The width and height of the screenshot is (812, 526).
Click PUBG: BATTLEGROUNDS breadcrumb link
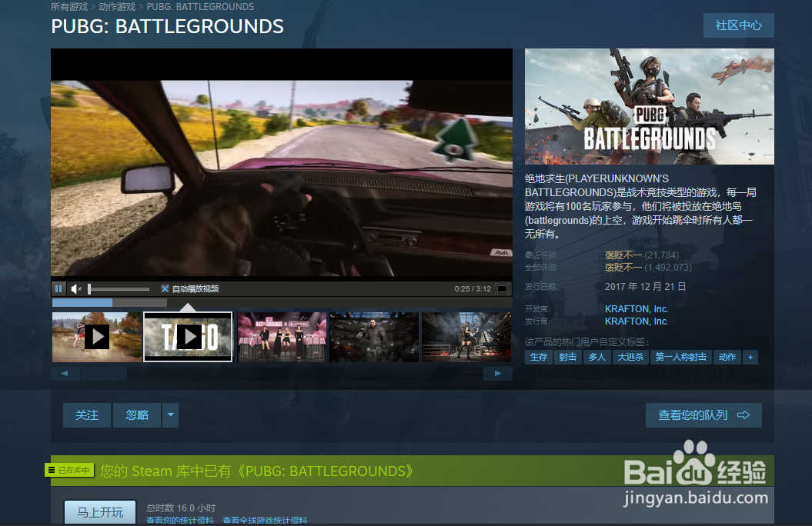pyautogui.click(x=200, y=7)
